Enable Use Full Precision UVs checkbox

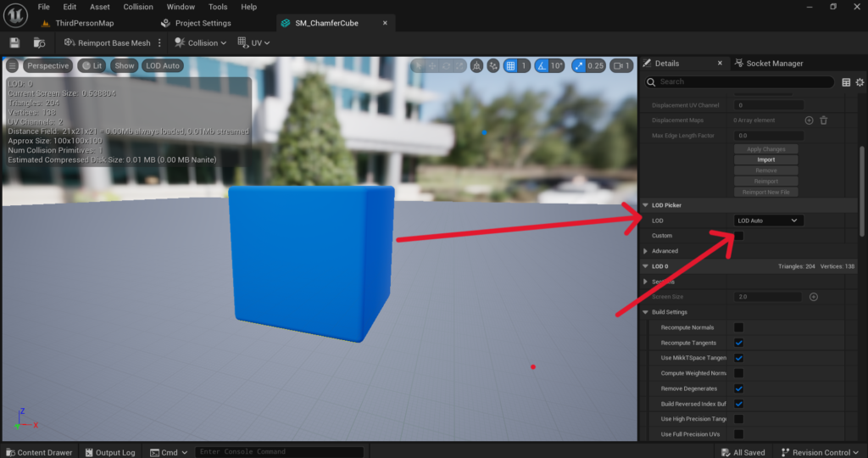[739, 434]
